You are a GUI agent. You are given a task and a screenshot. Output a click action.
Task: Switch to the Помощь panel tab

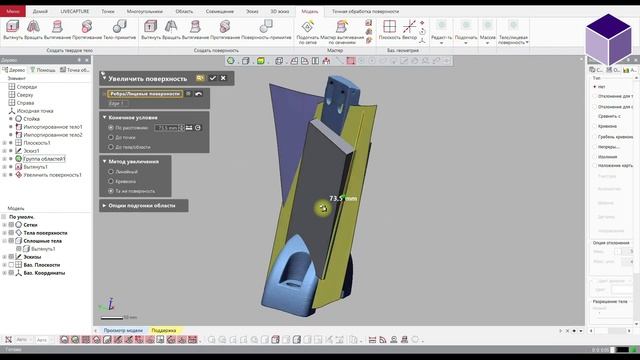tap(42, 70)
